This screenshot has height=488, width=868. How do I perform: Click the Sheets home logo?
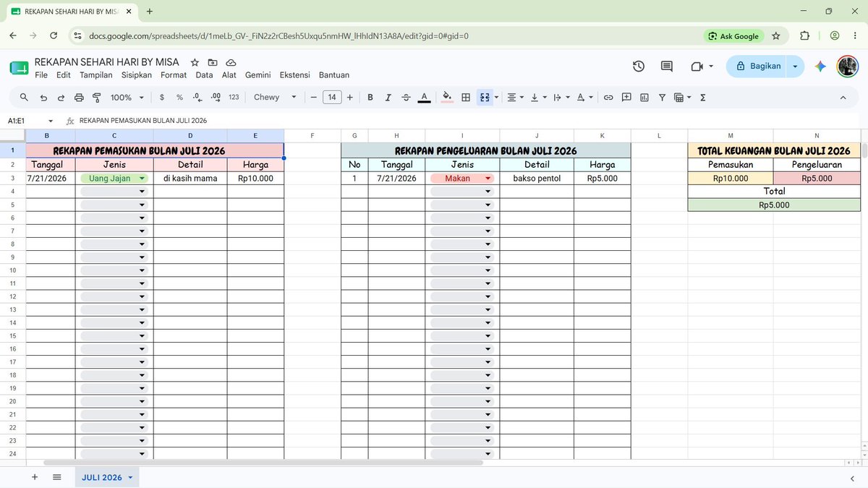pyautogui.click(x=19, y=67)
